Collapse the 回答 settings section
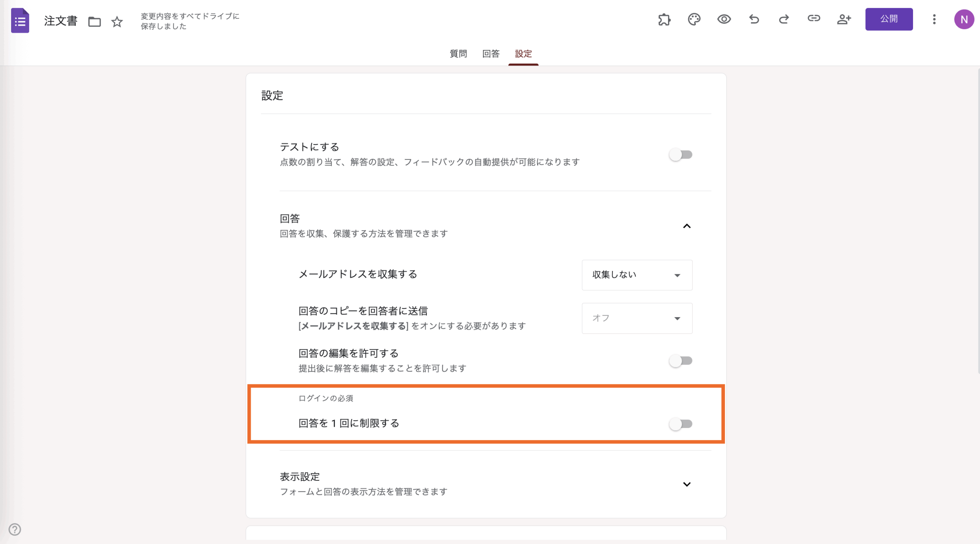Screen dimensions: 980x544 687,226
